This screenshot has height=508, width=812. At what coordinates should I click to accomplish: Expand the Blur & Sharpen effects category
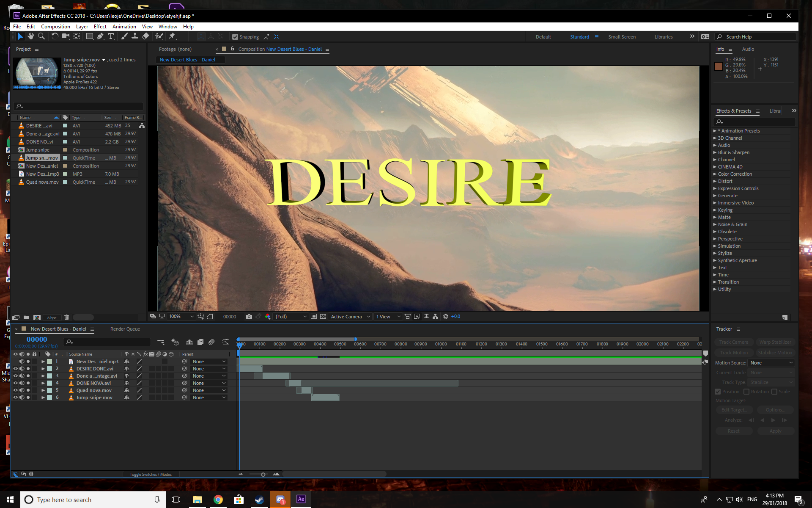click(715, 152)
